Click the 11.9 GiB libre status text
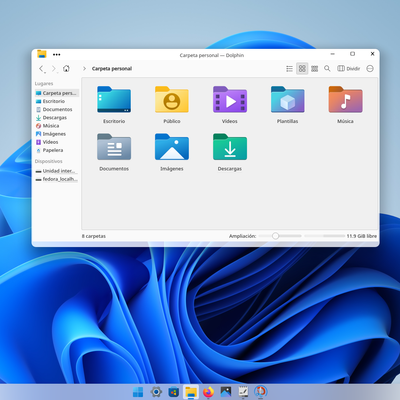The height and width of the screenshot is (400, 400). 362,236
